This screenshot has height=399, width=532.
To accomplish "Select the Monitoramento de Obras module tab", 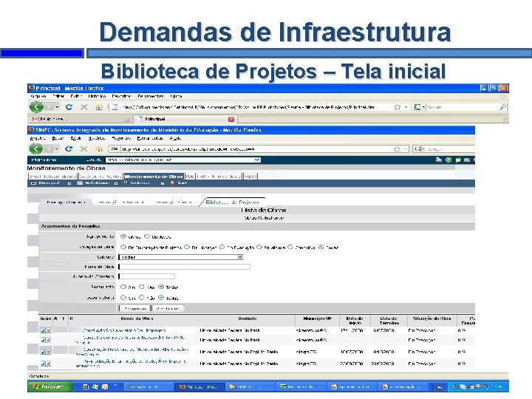I will pos(154,177).
